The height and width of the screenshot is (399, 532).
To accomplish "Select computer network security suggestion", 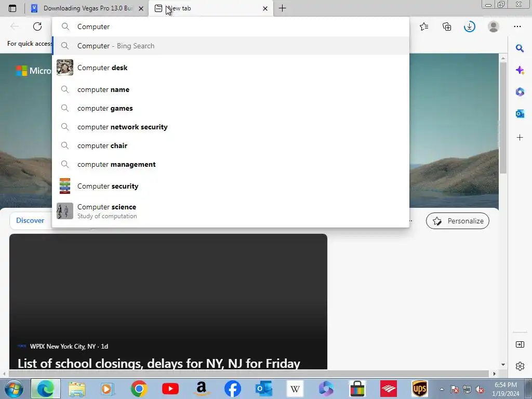I will coord(231,127).
